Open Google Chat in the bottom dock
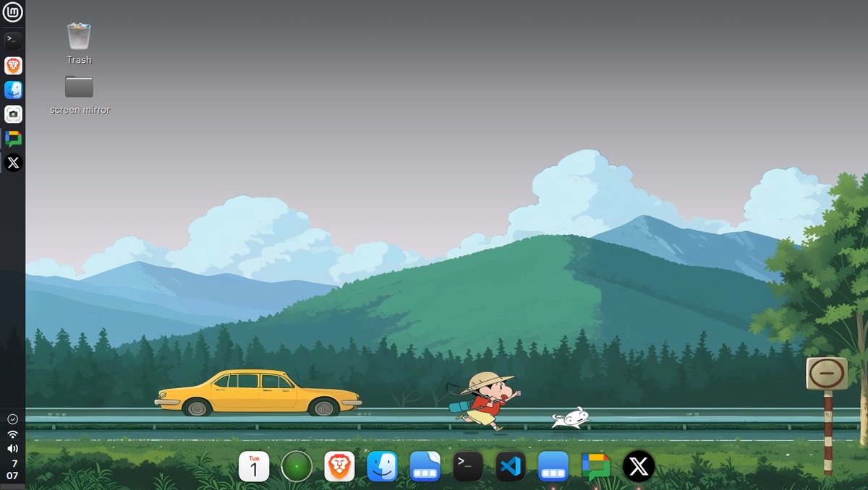Viewport: 868px width, 490px height. pos(596,467)
